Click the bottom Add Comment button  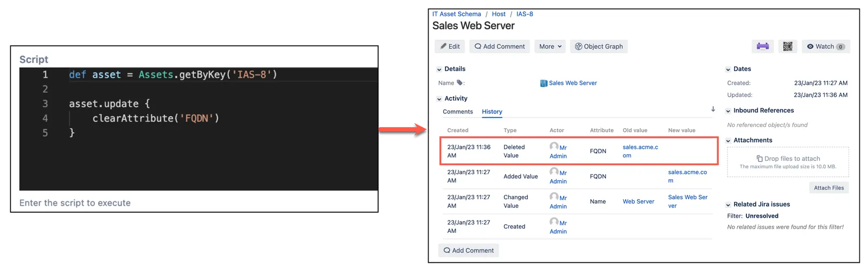[469, 251]
